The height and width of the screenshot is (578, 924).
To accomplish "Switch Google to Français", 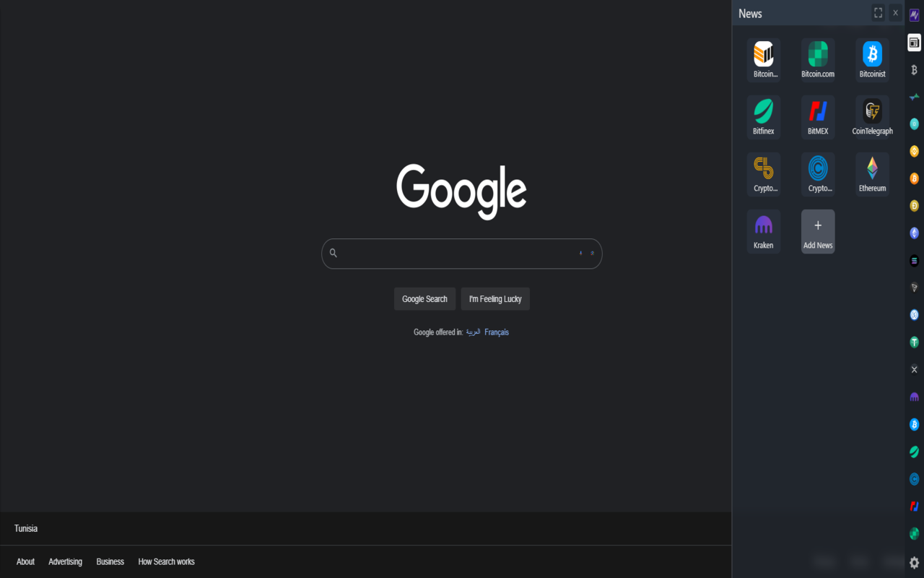I will [x=497, y=332].
